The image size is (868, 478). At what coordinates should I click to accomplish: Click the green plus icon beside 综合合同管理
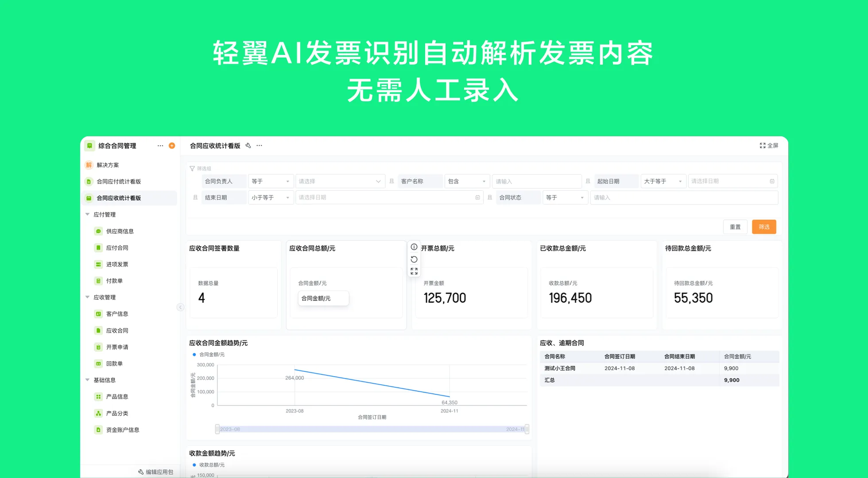(172, 145)
